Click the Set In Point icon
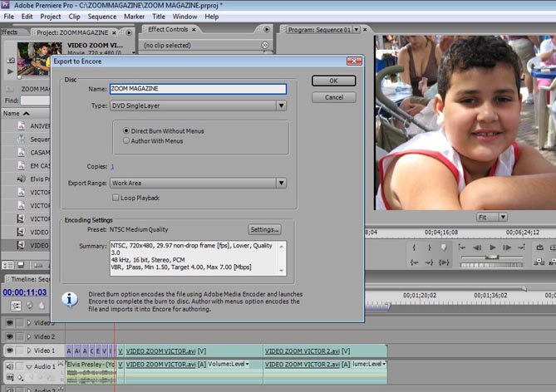The width and height of the screenshot is (556, 392). (x=413, y=247)
